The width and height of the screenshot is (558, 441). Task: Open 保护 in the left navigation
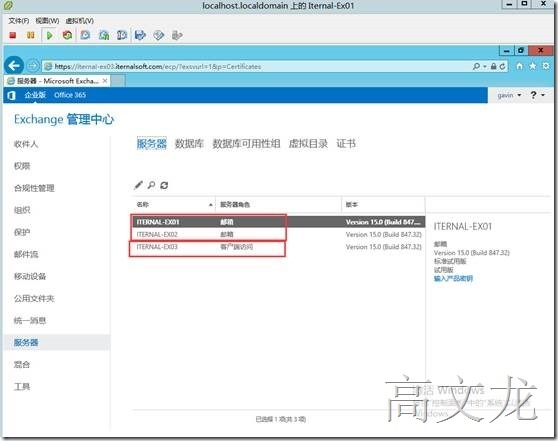click(22, 232)
